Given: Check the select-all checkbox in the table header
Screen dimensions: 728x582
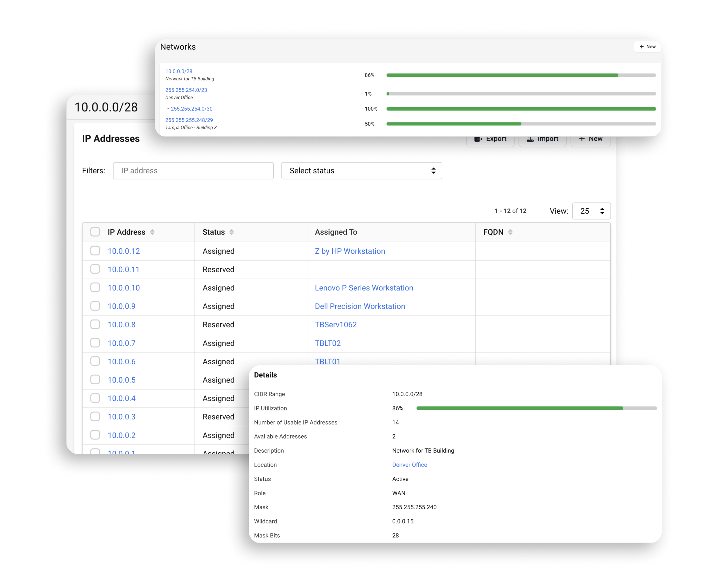Looking at the screenshot, I should tap(95, 232).
